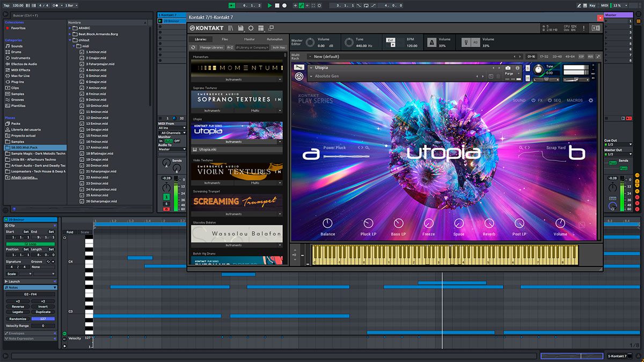644x362 pixels.
Task: Toggle the Ableton automation arm button
Action: [301, 5]
